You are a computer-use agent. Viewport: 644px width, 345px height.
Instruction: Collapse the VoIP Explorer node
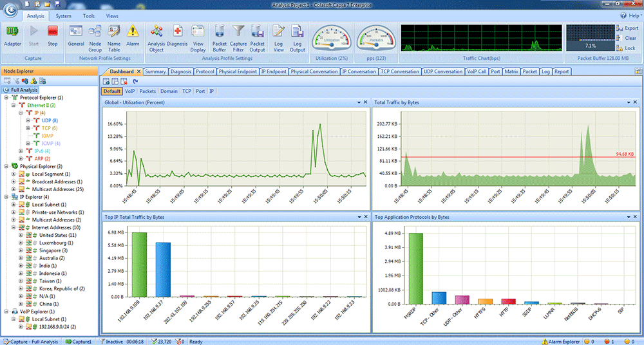(6, 312)
